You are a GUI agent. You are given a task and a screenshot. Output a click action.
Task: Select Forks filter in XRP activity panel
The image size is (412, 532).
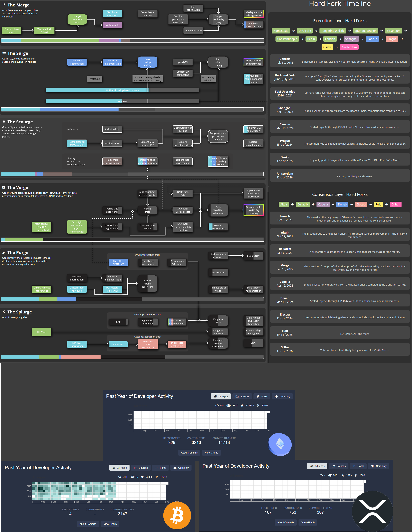(x=358, y=466)
